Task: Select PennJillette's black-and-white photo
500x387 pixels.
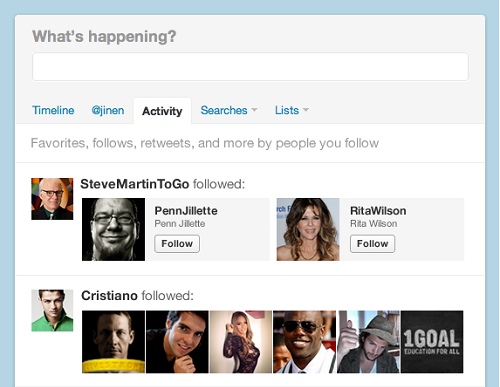Action: (113, 229)
